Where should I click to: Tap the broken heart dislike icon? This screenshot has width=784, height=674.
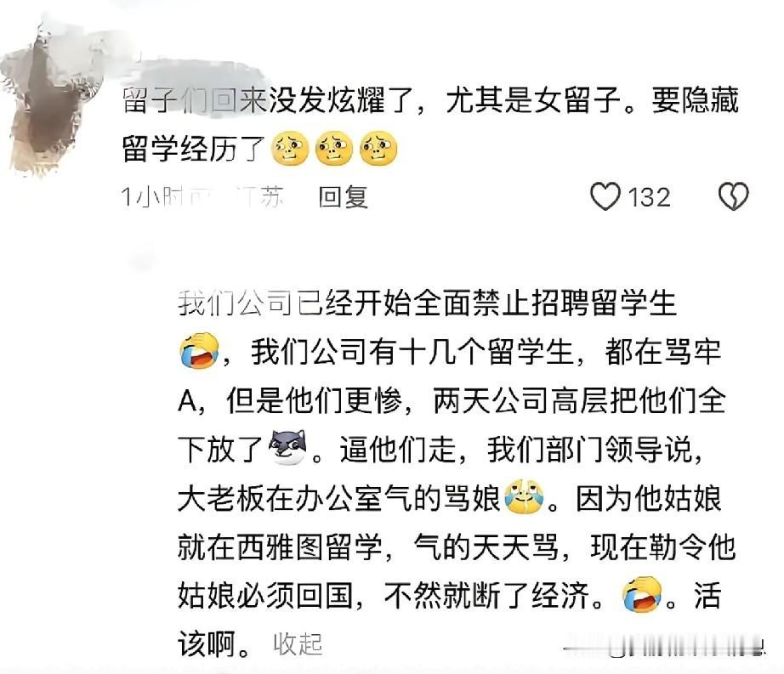point(734,196)
